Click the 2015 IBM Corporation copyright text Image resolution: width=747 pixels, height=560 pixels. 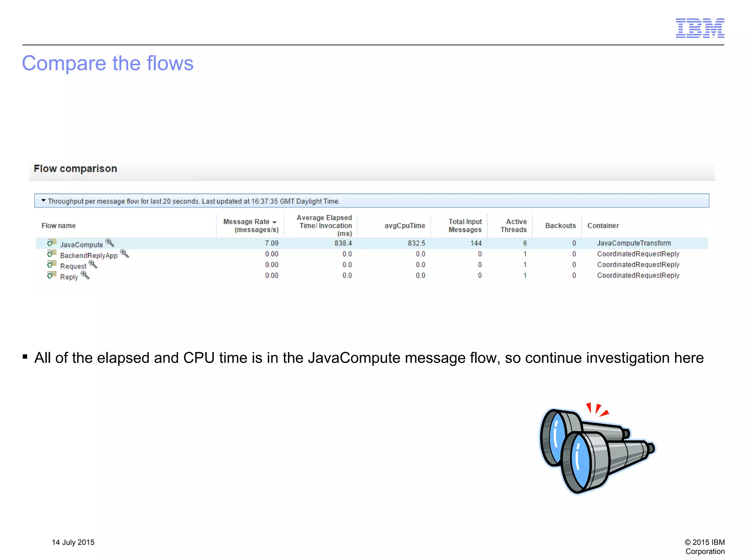(705, 547)
